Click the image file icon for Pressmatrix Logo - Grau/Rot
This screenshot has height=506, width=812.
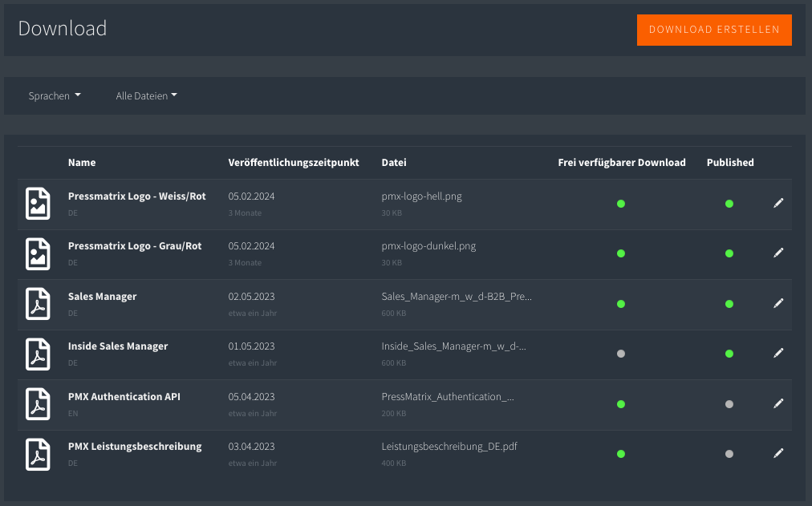pos(38,254)
